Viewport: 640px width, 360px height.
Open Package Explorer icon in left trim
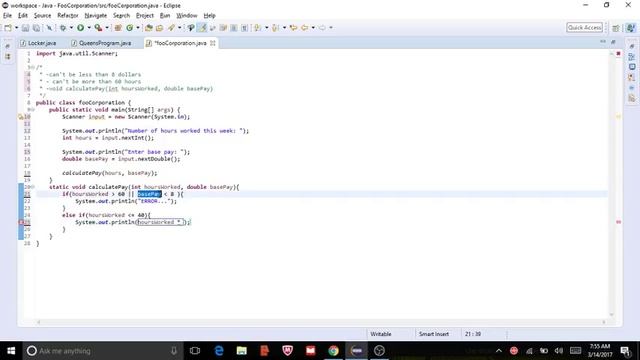pyautogui.click(x=7, y=57)
